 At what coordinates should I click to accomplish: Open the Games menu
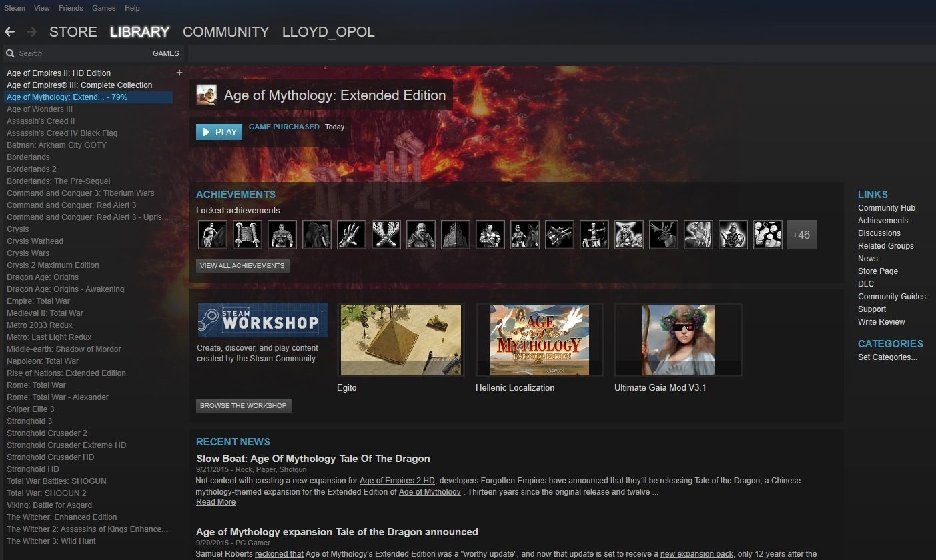click(104, 8)
